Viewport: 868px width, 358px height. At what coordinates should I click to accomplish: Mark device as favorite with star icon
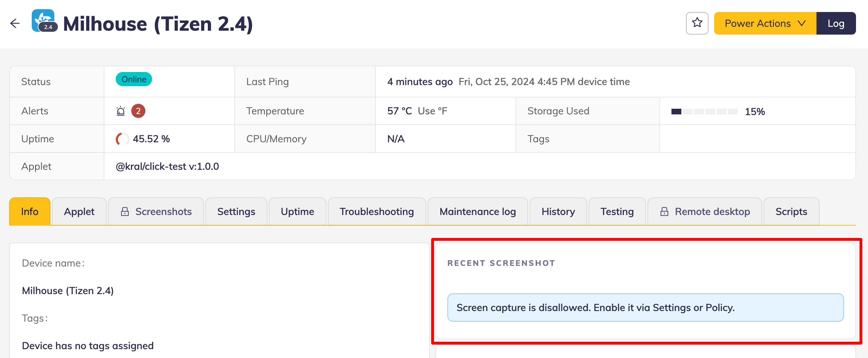pos(697,23)
